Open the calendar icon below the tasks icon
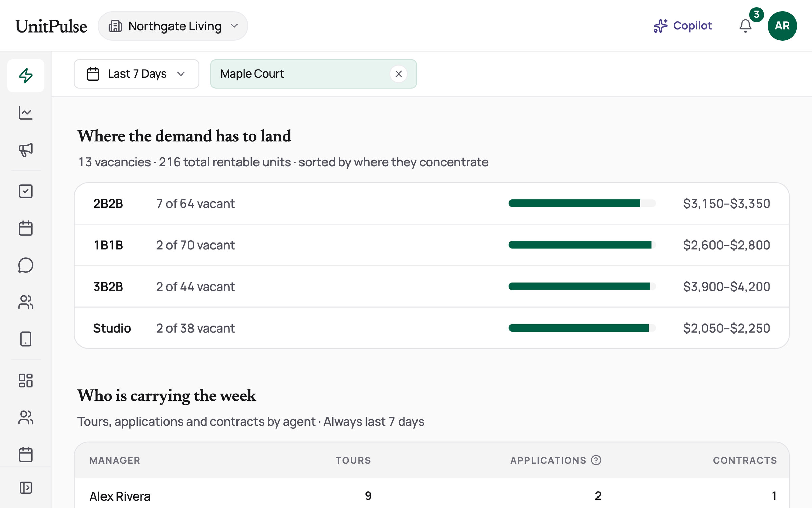812x508 pixels. tap(26, 228)
